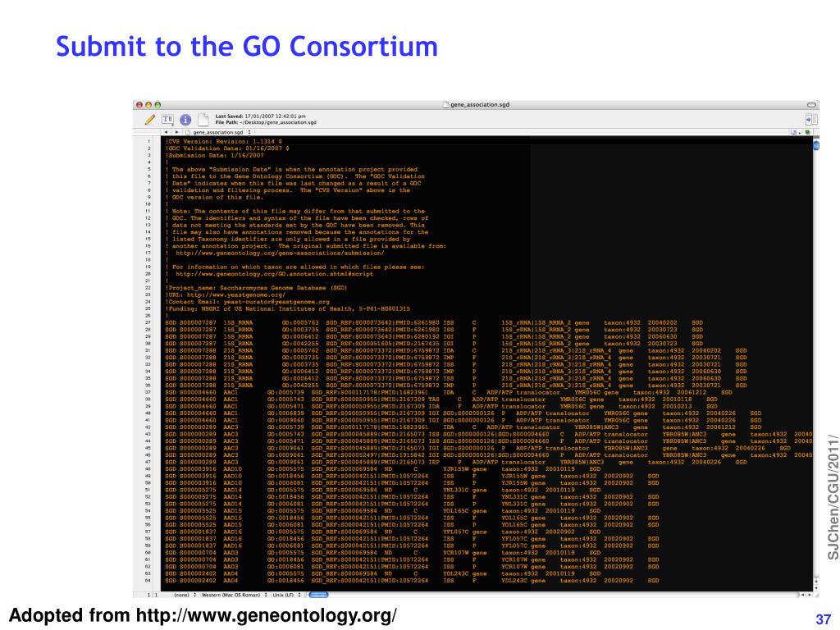Click the scroll down arrow at the bottom right

click(816, 587)
